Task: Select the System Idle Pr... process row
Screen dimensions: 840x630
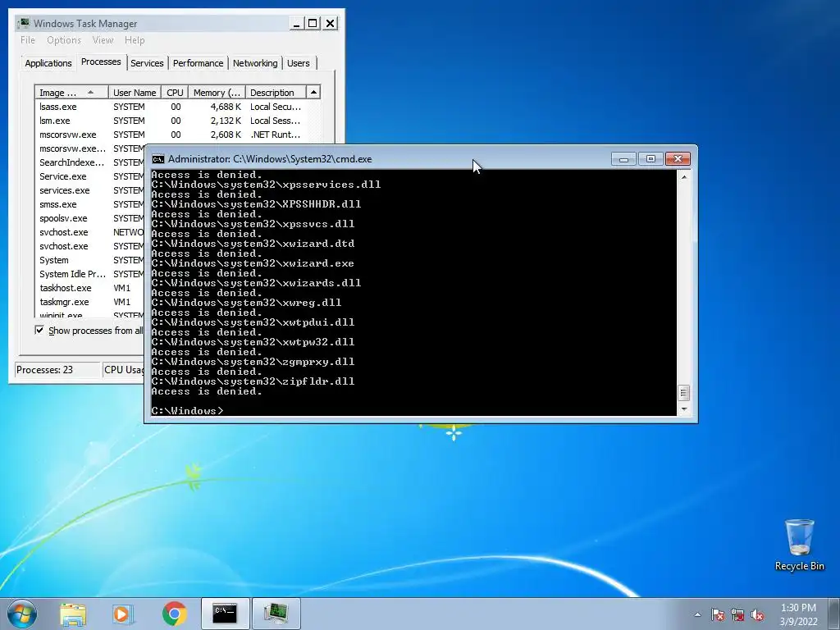Action: pos(90,274)
